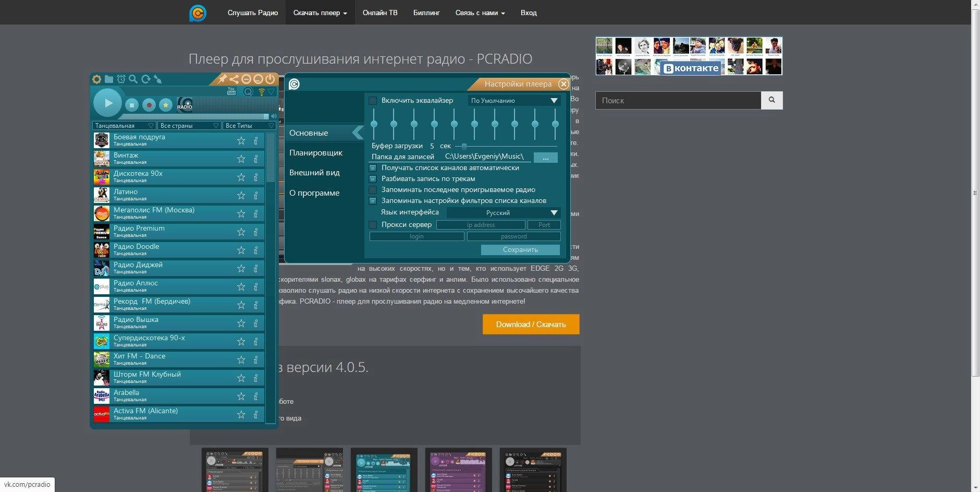Image resolution: width=980 pixels, height=492 pixels.
Task: Enable the Прокси сервер checkbox
Action: point(373,225)
